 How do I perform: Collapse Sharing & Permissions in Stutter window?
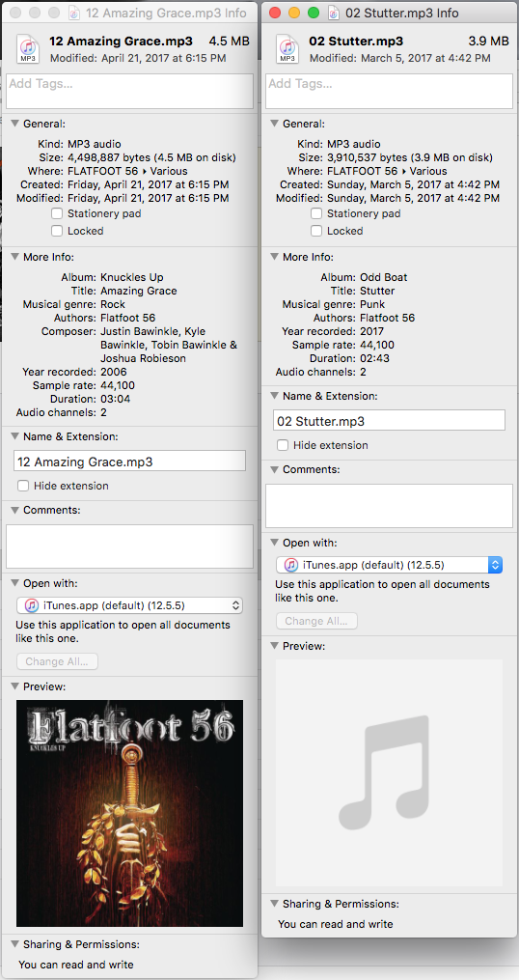click(275, 904)
